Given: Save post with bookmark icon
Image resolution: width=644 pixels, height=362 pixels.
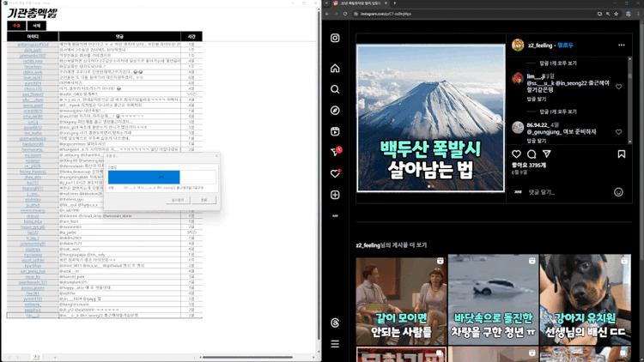Looking at the screenshot, I should click(622, 154).
